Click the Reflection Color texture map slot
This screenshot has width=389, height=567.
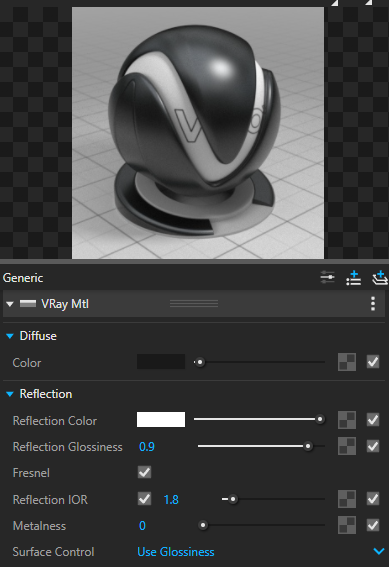tap(347, 420)
